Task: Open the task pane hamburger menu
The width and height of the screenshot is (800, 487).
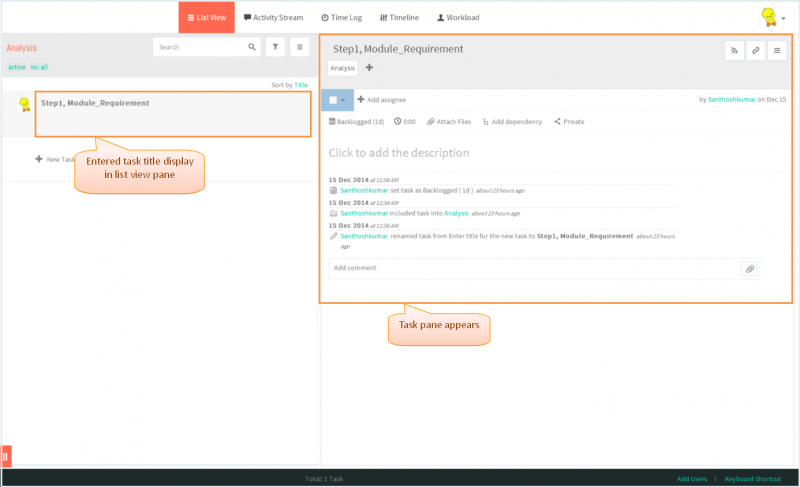Action: 777,50
